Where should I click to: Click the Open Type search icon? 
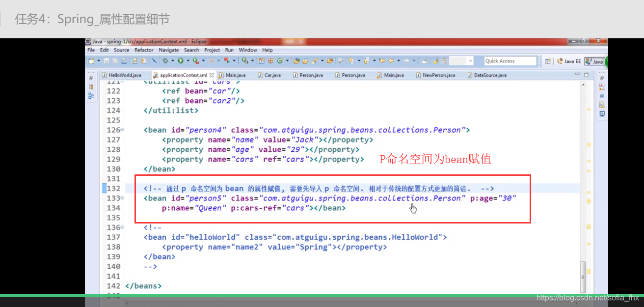pyautogui.click(x=296, y=61)
